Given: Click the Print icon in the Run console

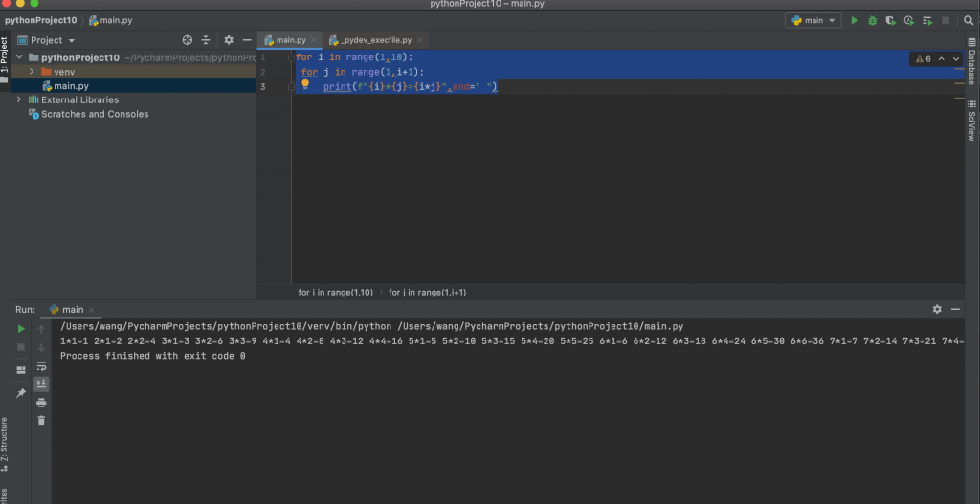Looking at the screenshot, I should click(42, 403).
